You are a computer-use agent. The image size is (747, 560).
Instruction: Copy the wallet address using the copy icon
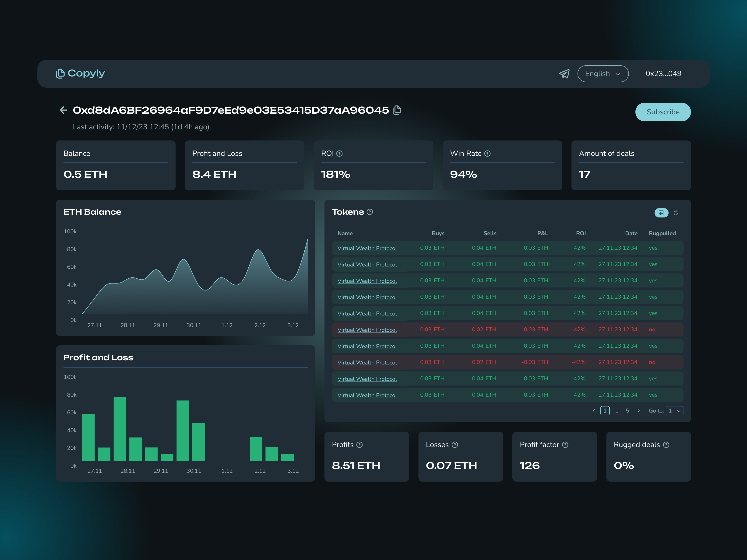[x=397, y=110]
